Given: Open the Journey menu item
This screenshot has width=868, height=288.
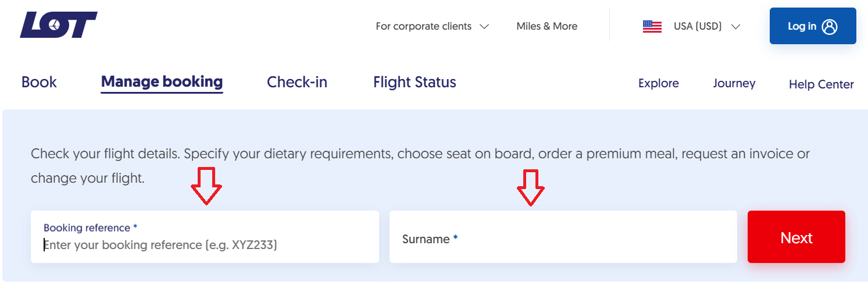Looking at the screenshot, I should (734, 83).
